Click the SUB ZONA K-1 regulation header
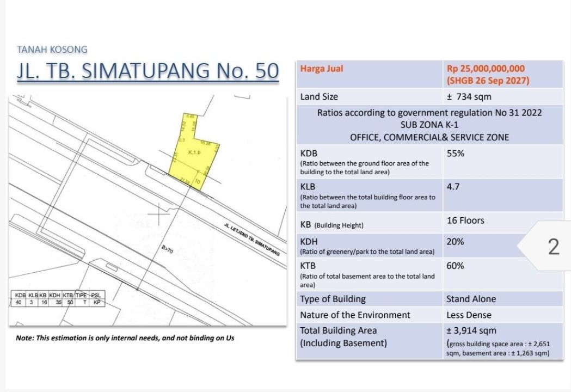 tap(429, 125)
